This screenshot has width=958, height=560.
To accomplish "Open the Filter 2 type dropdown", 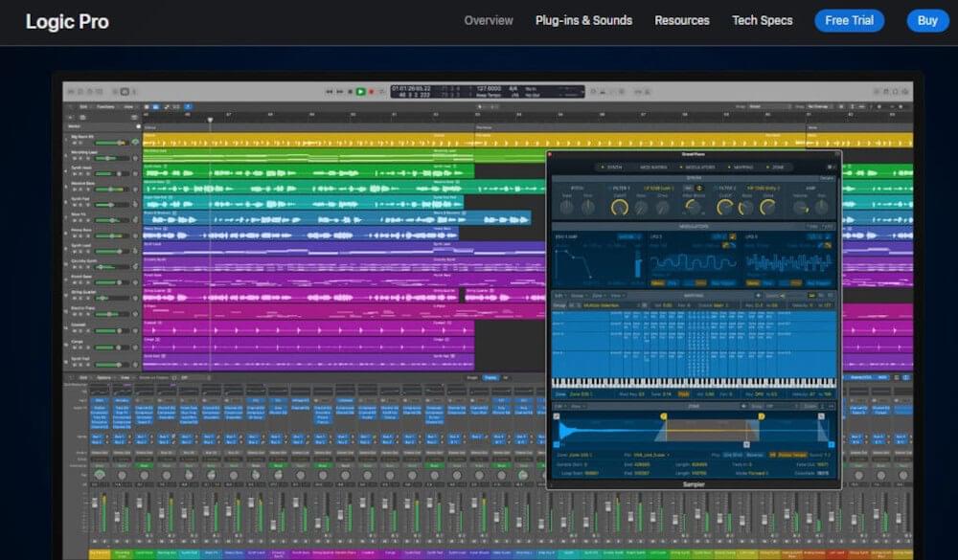I will pos(764,188).
